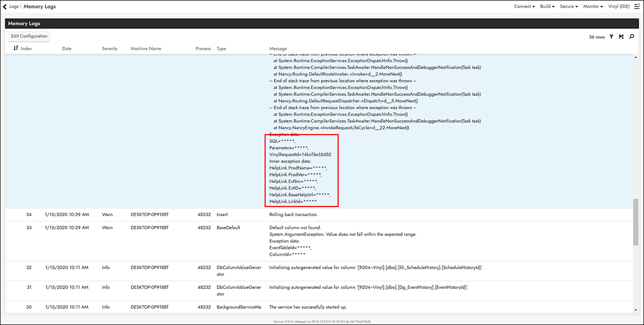Image resolution: width=644 pixels, height=325 pixels.
Task: Click the save/export icon in grid toolbar
Action: pos(621,37)
